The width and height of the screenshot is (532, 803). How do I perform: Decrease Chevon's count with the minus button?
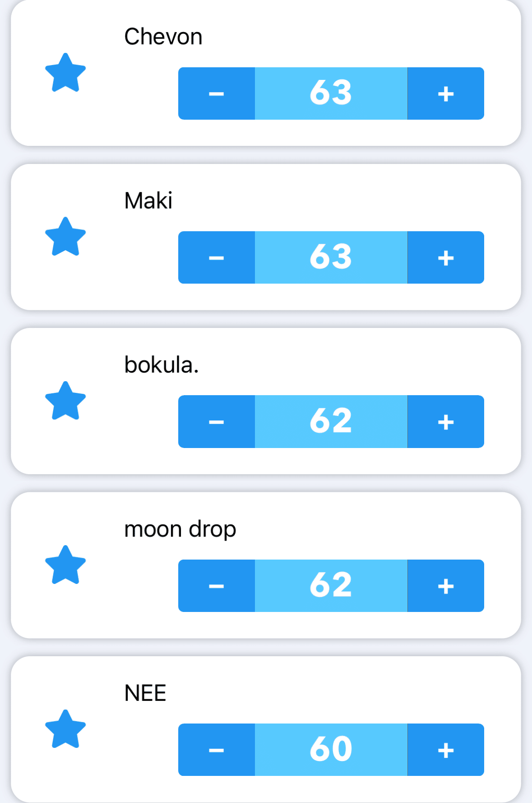pyautogui.click(x=217, y=93)
